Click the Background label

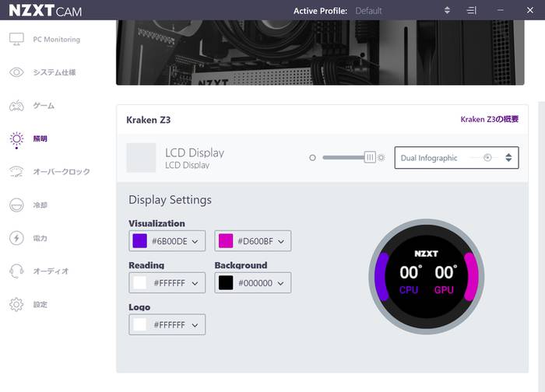(241, 265)
